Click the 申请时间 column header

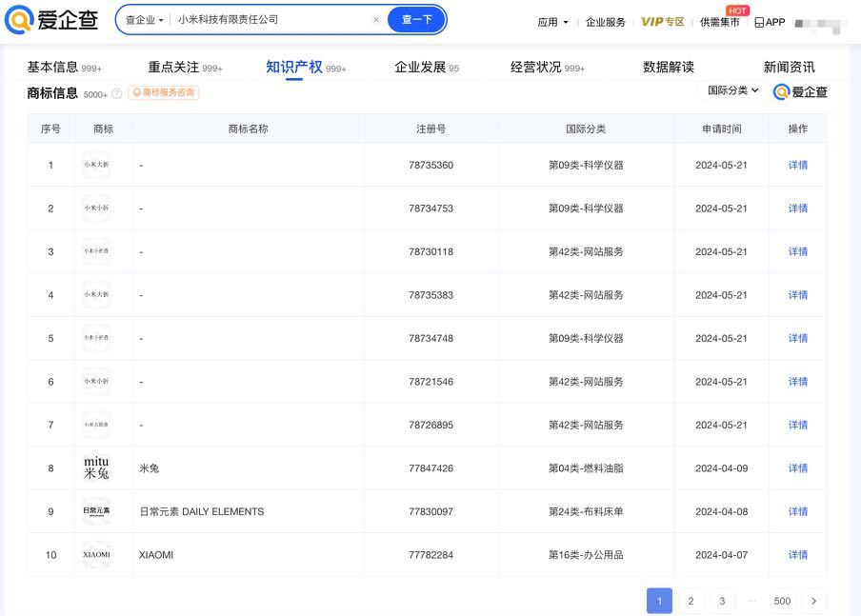coord(722,129)
